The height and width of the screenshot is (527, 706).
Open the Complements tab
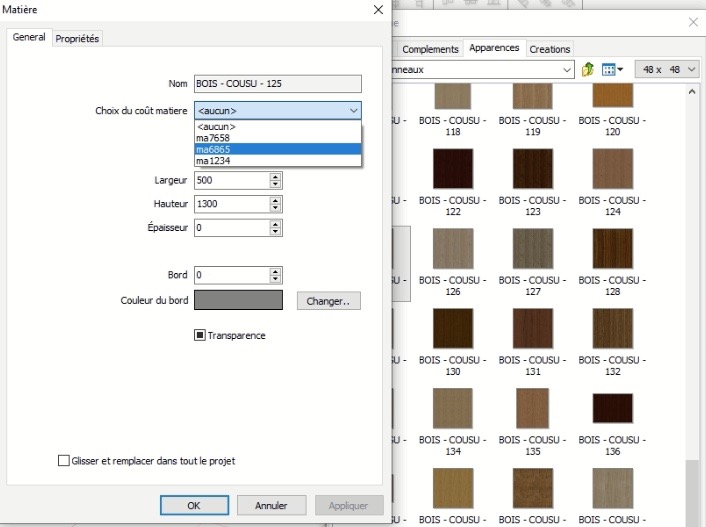point(430,49)
